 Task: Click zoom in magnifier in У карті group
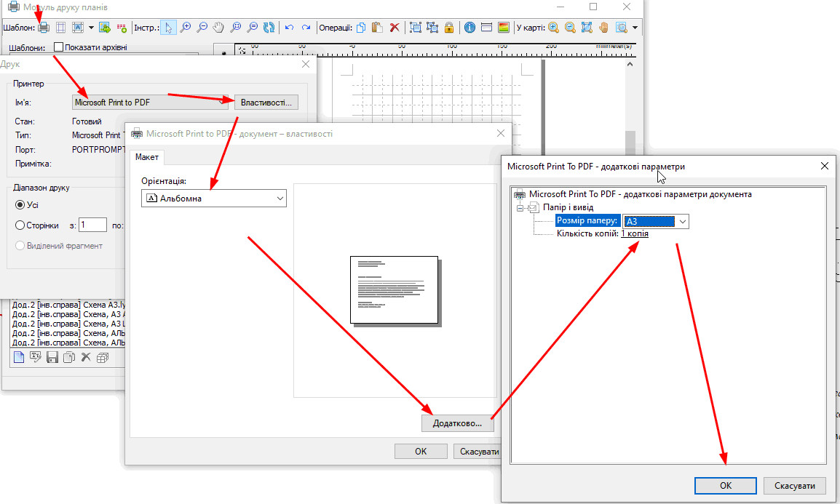point(553,28)
